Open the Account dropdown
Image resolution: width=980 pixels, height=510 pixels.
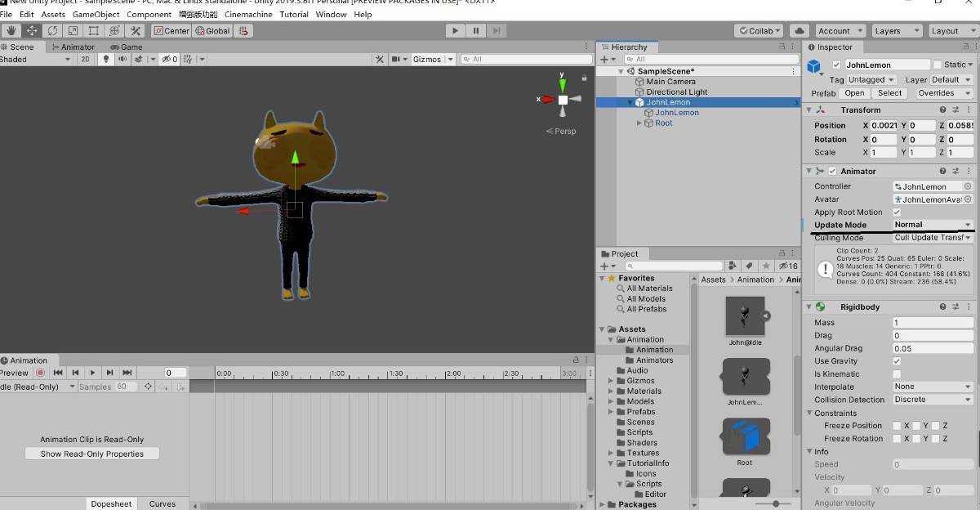point(840,31)
